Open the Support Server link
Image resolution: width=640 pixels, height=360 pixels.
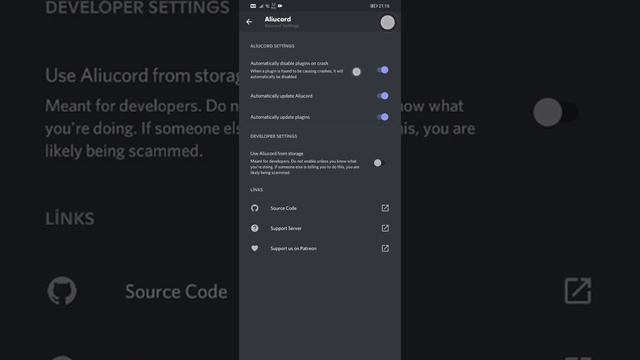tap(286, 228)
